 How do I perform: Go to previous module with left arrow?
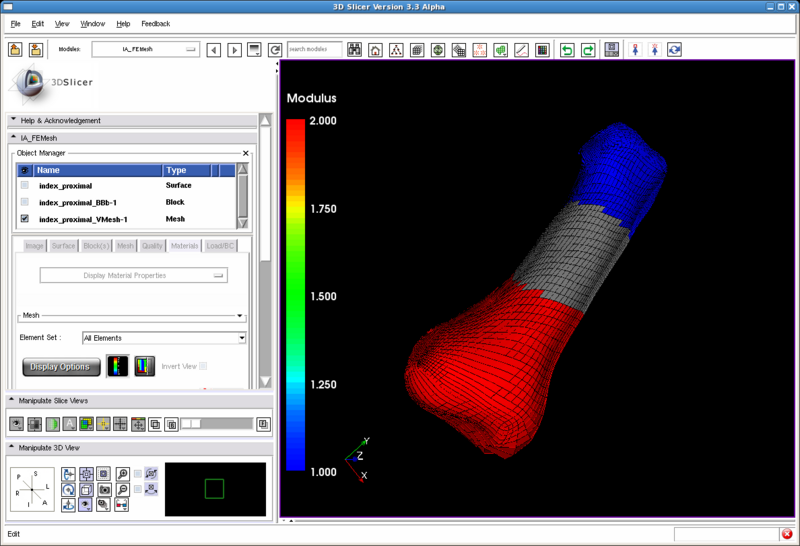[x=213, y=50]
